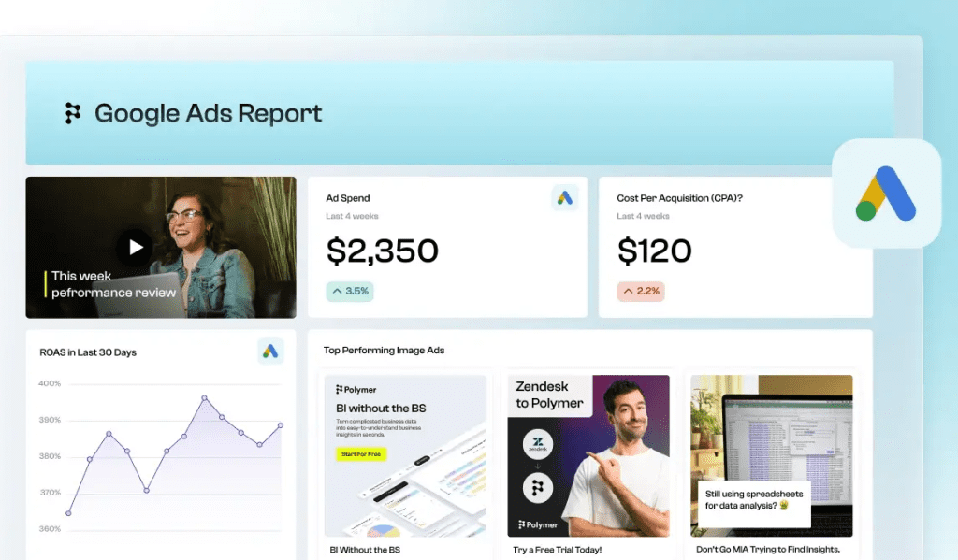Play the weekly performance review video
Viewport: 958px width, 560px height.
(135, 248)
